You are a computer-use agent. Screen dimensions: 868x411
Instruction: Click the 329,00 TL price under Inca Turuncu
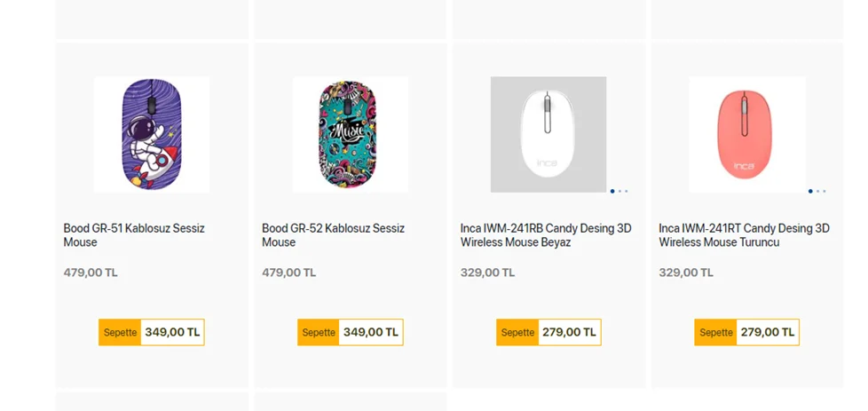pyautogui.click(x=686, y=273)
